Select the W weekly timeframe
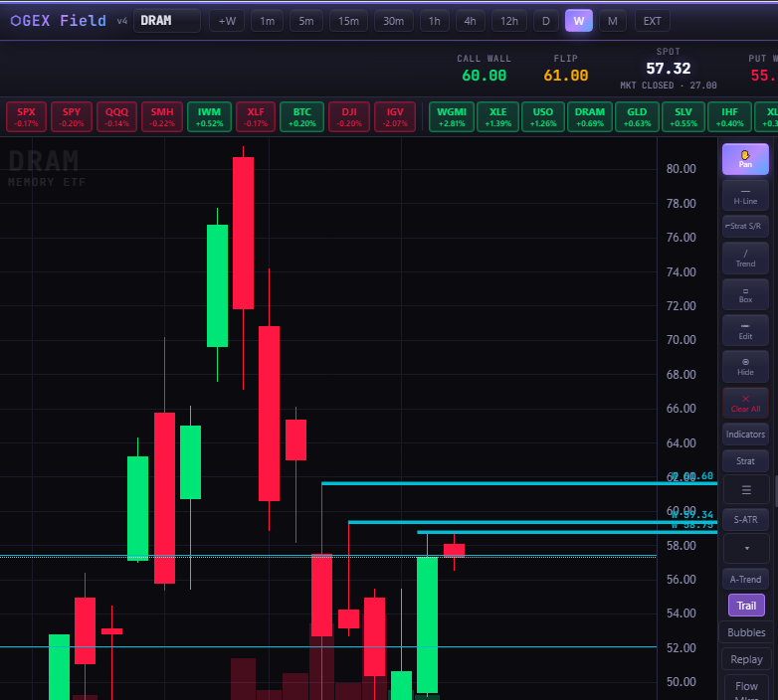This screenshot has height=700, width=778. click(x=579, y=21)
